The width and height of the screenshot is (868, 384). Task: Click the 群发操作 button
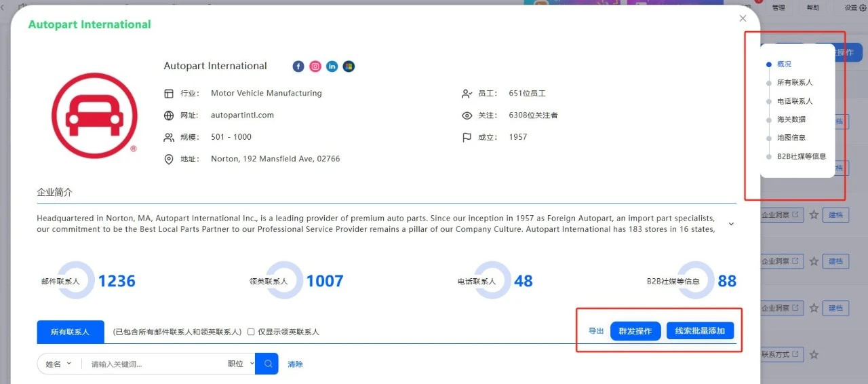[635, 331]
